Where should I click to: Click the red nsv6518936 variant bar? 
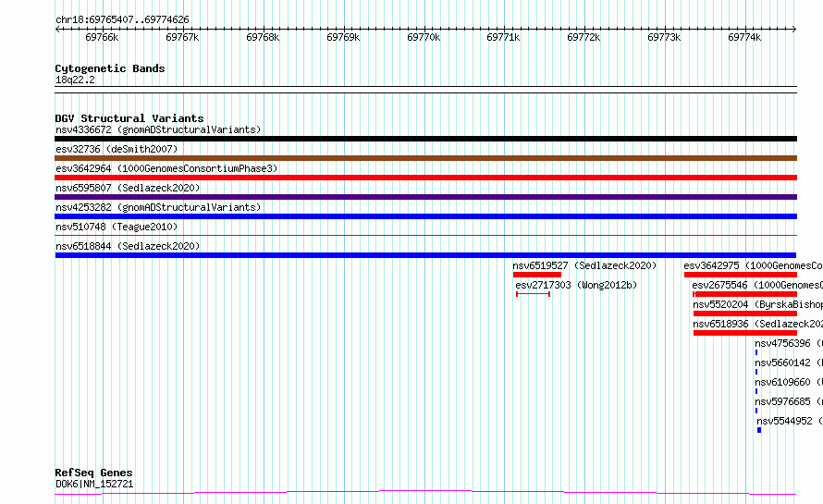(x=745, y=333)
